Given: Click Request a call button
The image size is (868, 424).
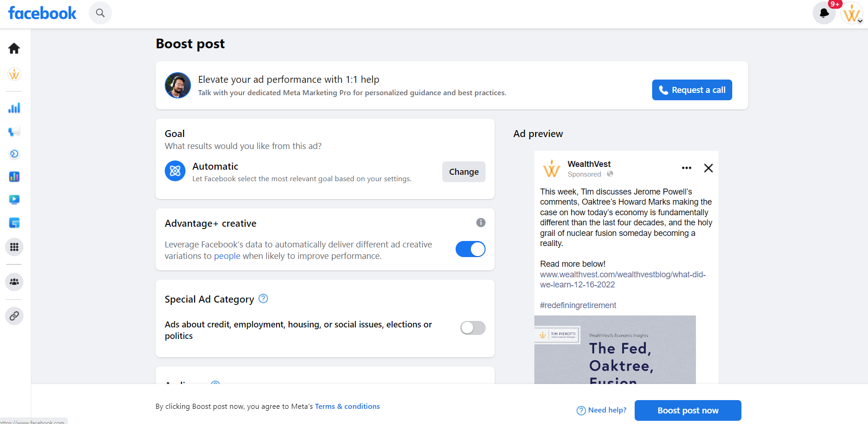Looking at the screenshot, I should pyautogui.click(x=692, y=90).
